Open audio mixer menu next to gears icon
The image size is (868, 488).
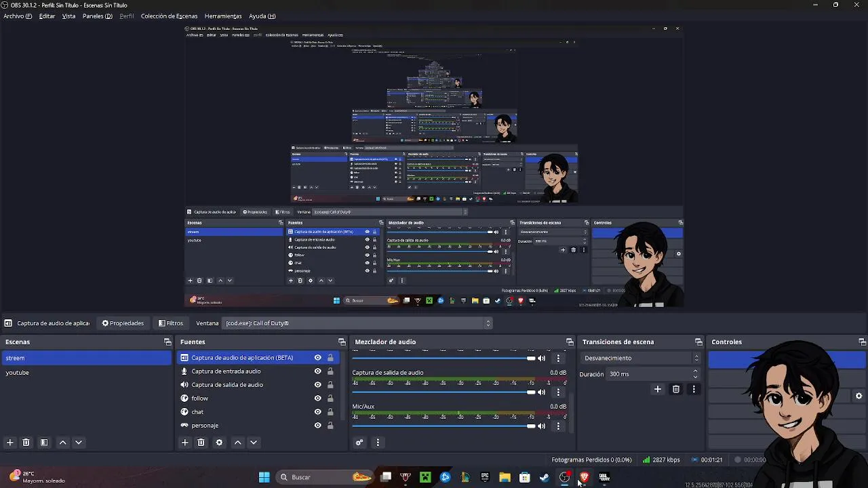378,443
